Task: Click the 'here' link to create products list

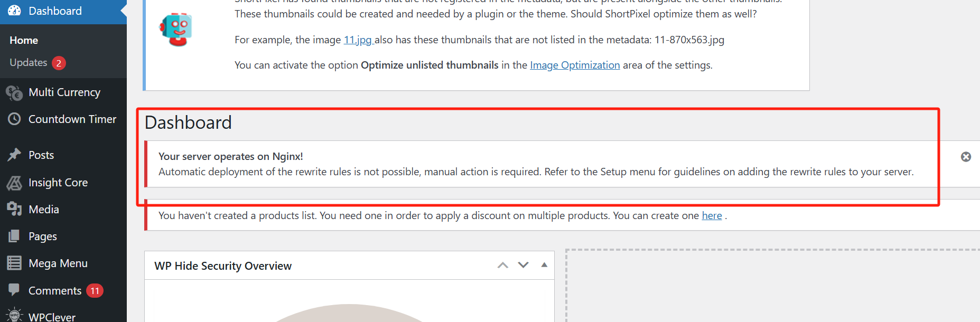Action: point(712,215)
